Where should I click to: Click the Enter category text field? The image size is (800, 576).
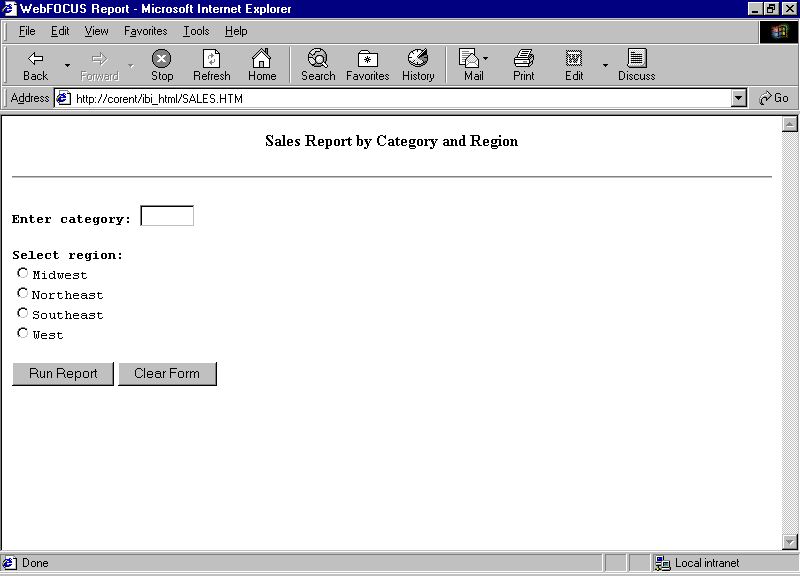167,215
